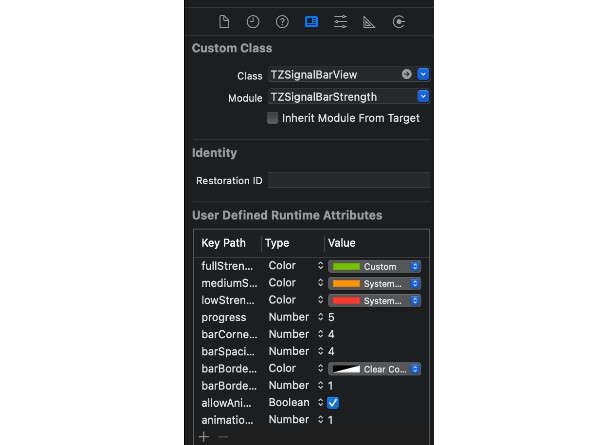
Task: Change type stepper for barSpaci... row
Action: pos(320,351)
